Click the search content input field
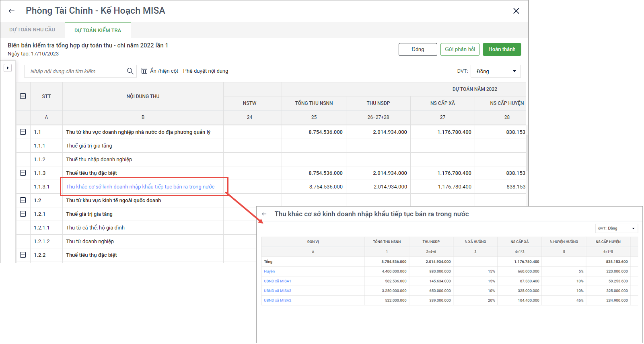The width and height of the screenshot is (644, 344). 76,71
